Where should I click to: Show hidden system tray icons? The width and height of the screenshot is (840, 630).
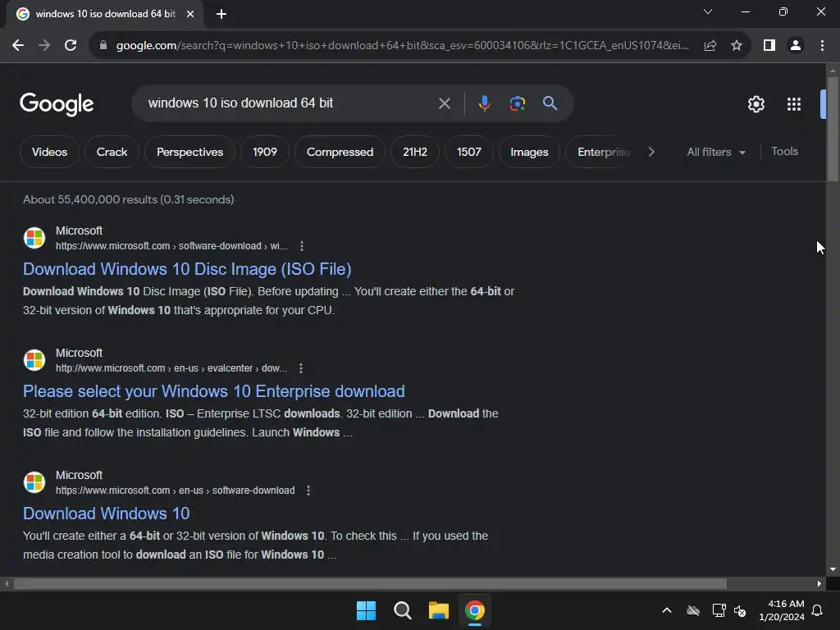[666, 610]
